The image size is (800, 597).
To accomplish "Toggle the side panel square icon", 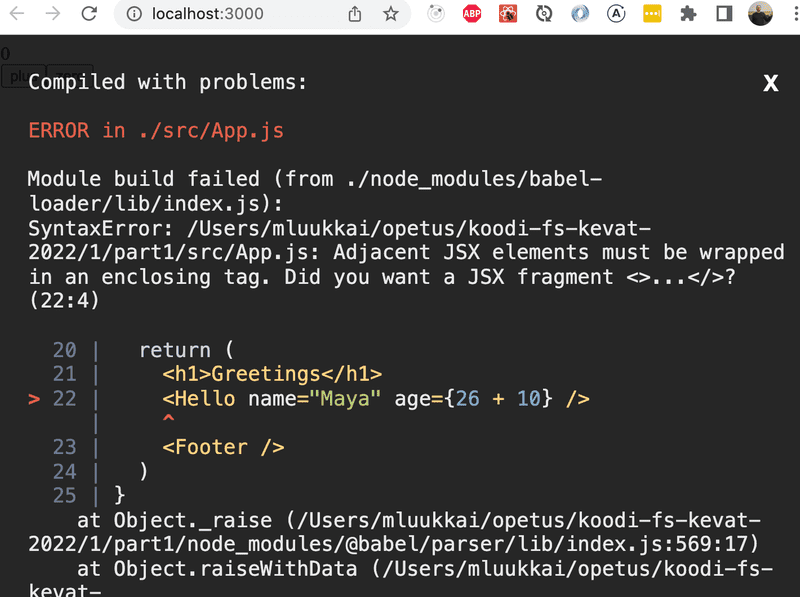I will [x=724, y=14].
